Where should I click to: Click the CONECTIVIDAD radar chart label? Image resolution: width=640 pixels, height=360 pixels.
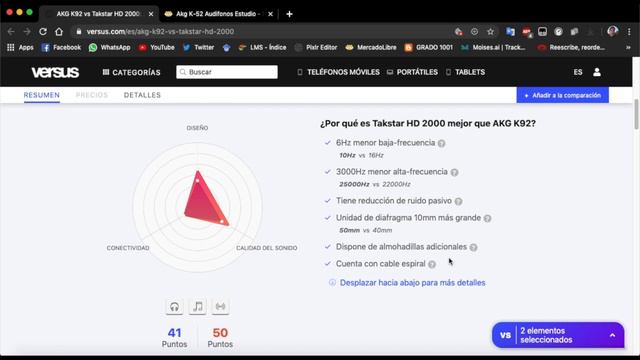coord(128,248)
